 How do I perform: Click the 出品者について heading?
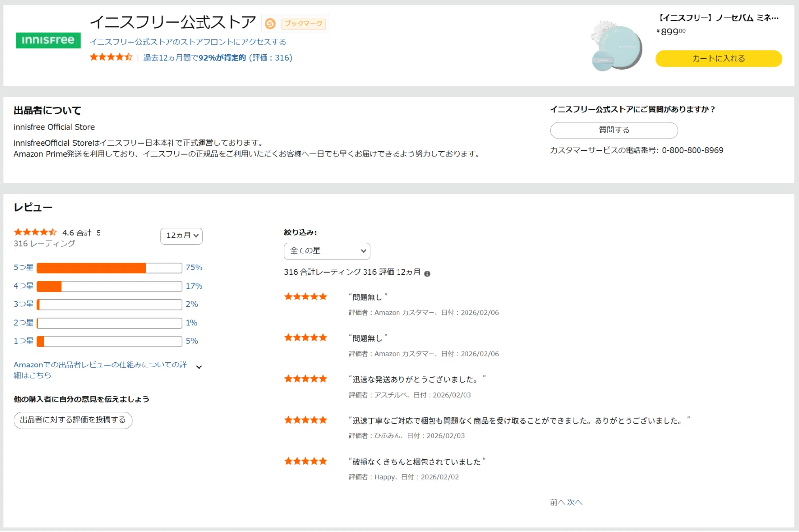47,111
